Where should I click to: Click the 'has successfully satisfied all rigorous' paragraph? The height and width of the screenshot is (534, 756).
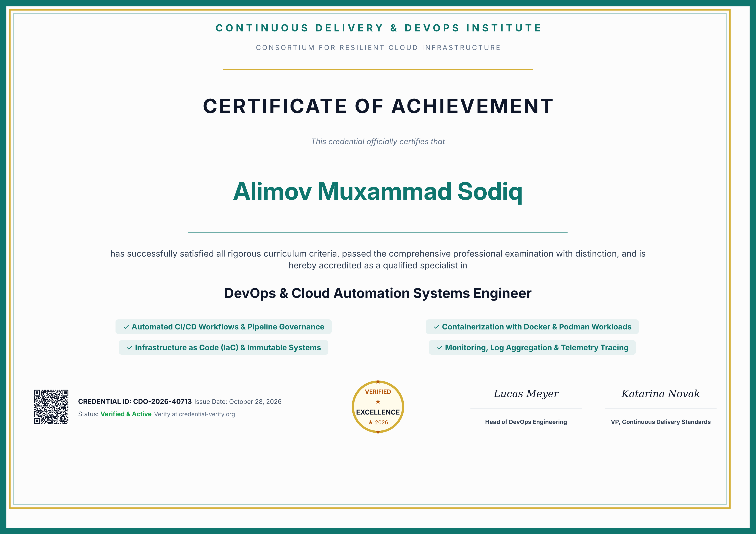coord(378,260)
